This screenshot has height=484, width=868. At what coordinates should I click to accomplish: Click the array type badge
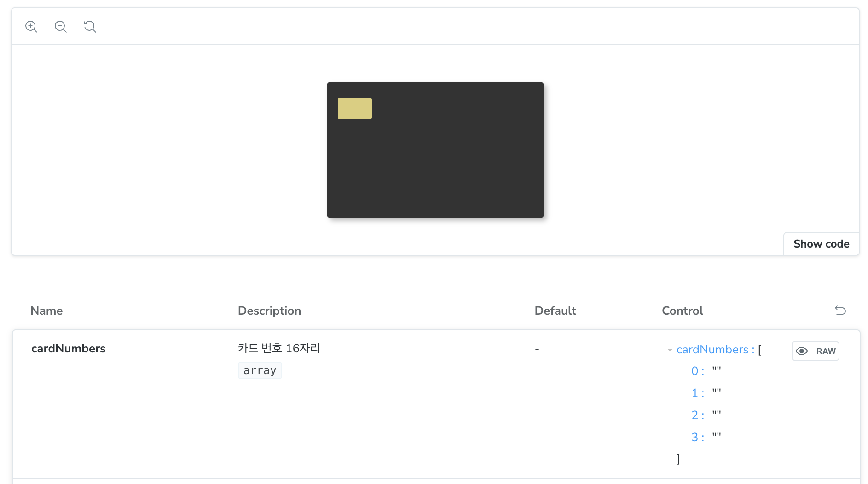point(260,370)
